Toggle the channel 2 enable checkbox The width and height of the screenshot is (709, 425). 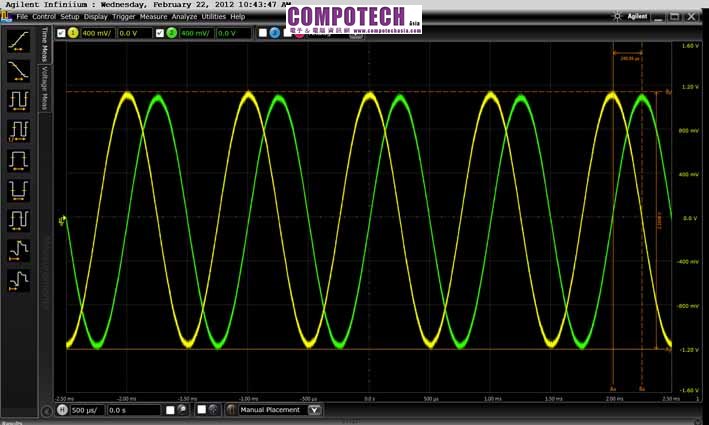click(x=159, y=33)
